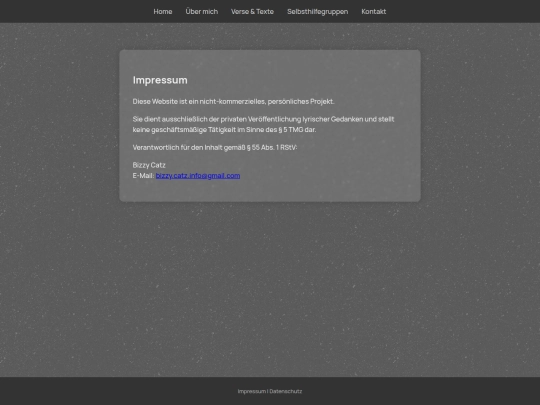Navigate to Selbsthilfegruppen
Viewport: 540px width, 405px height.
click(x=318, y=12)
